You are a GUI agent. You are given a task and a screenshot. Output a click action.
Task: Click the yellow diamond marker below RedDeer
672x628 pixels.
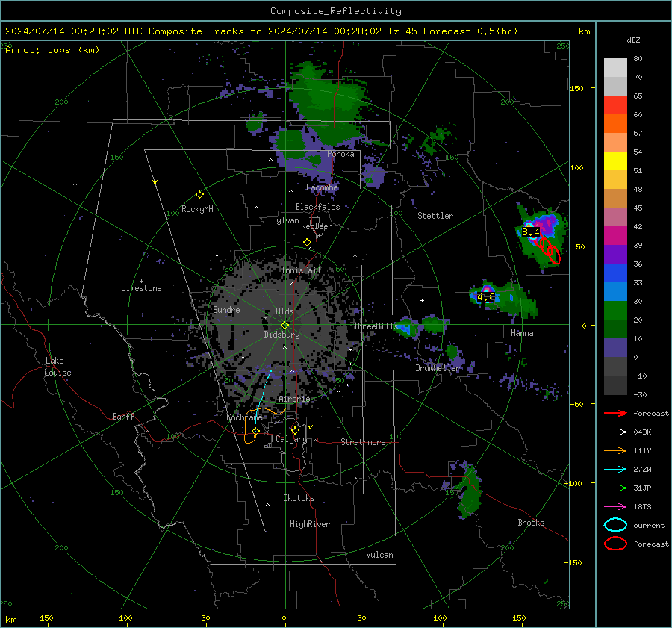click(307, 243)
